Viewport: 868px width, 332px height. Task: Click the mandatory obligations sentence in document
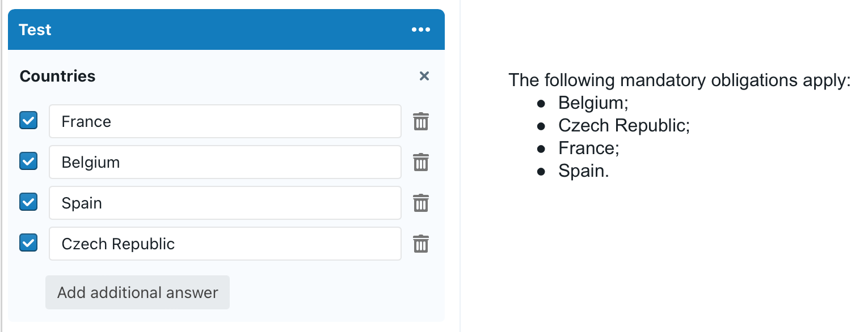pos(679,80)
